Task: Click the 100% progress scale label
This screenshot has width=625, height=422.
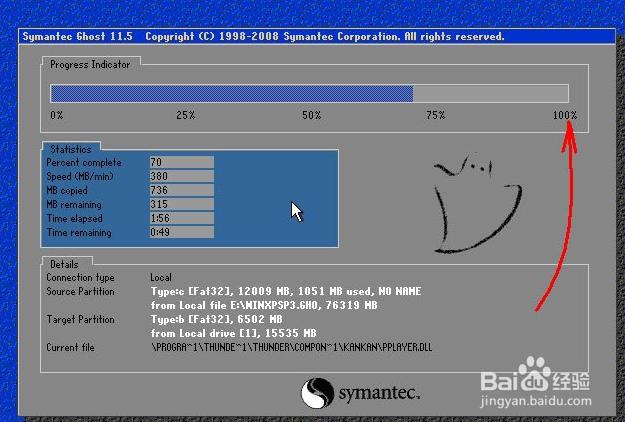Action: click(565, 116)
